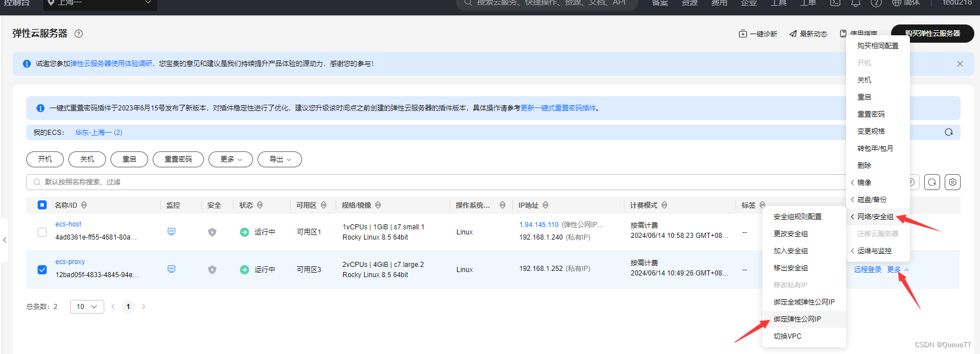Select 删除 menu item
980x354 pixels.
coord(877,166)
